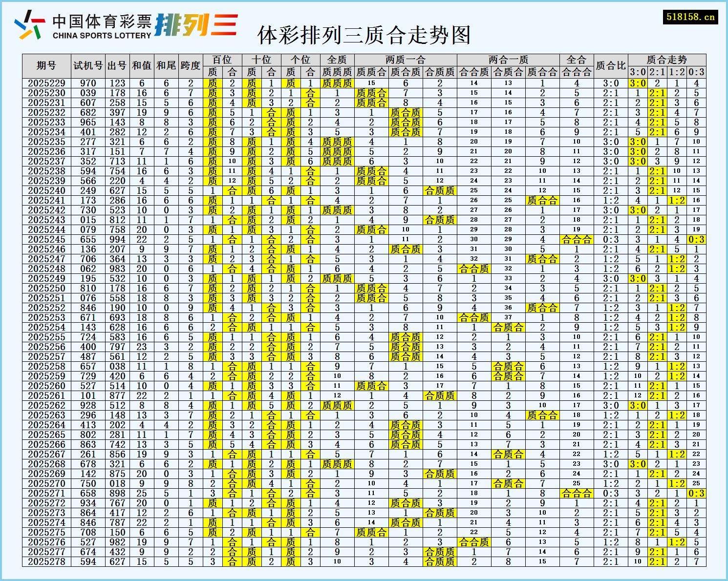Click the green stroke of the lottery logo

37,32
